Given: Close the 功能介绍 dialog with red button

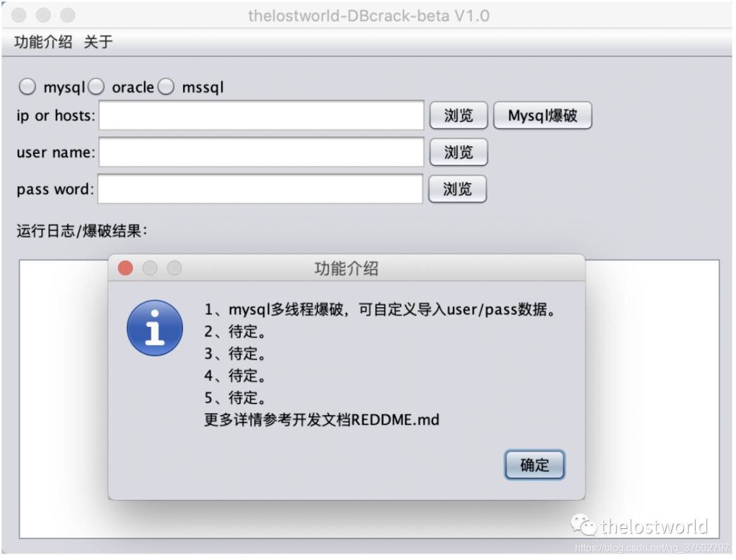Looking at the screenshot, I should pos(125,268).
